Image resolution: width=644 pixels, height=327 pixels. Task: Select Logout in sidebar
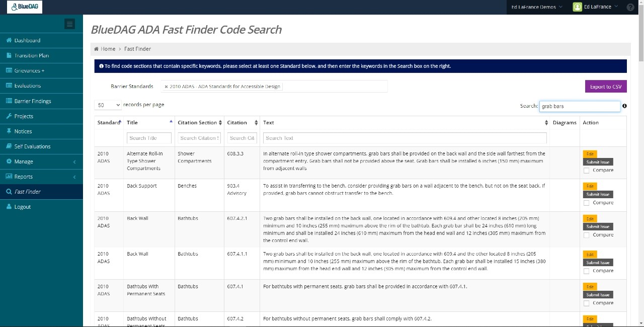[23, 207]
